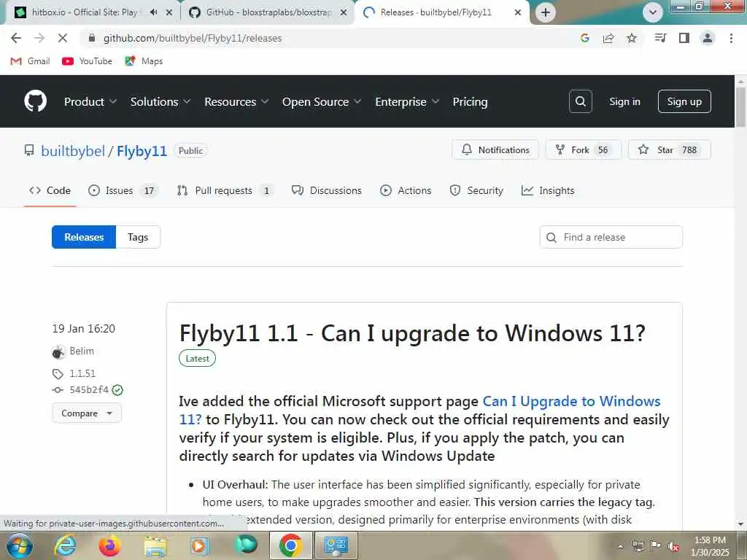747x560 pixels.
Task: Open the Gmail bookmark
Action: pyautogui.click(x=31, y=61)
